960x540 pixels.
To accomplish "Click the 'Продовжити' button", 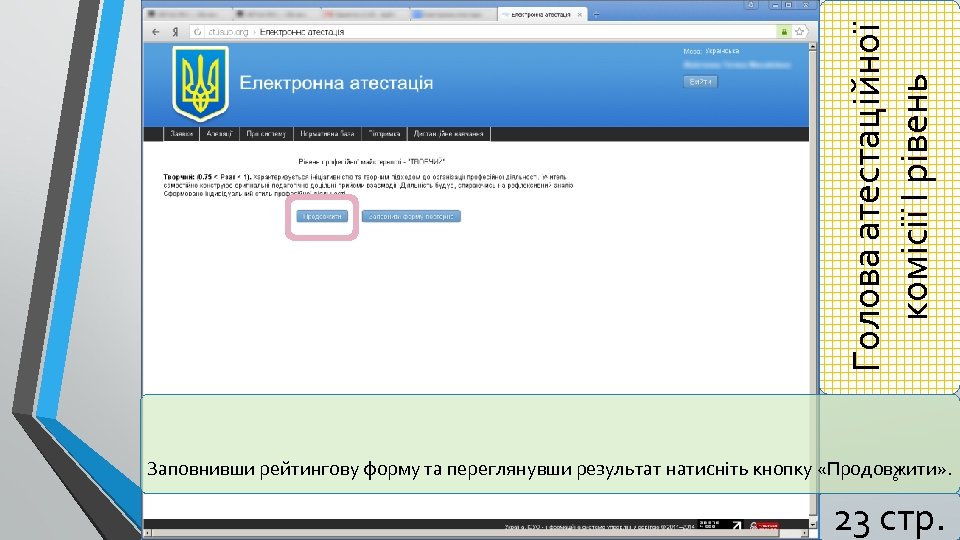I will [322, 216].
